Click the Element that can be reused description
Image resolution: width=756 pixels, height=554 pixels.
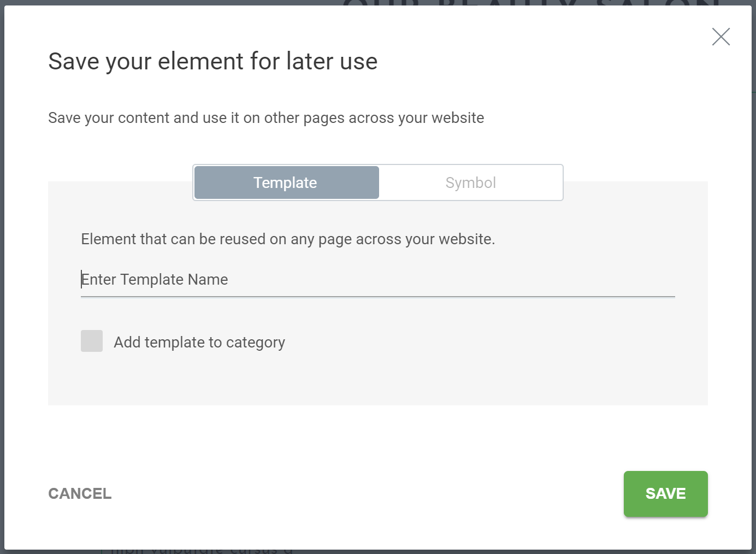[288, 239]
